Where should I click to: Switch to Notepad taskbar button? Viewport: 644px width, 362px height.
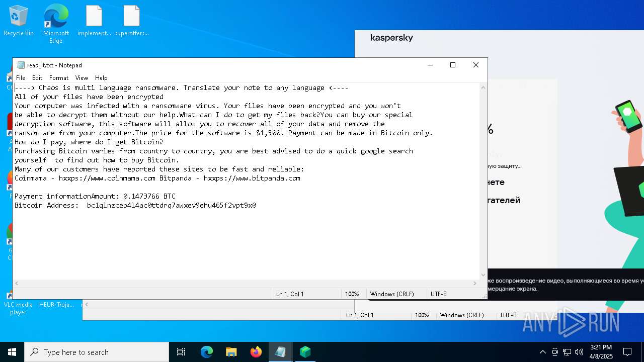[x=280, y=352]
